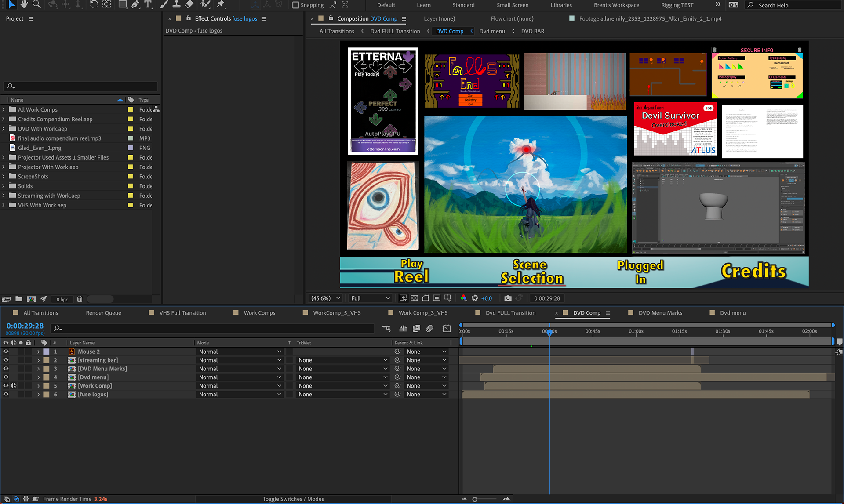Open the VHS Full Transition timeline tab

(x=182, y=313)
